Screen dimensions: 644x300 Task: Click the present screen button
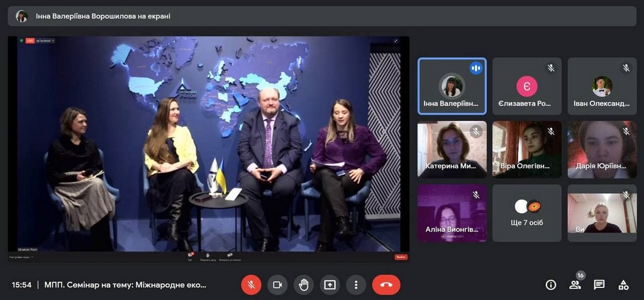point(330,285)
